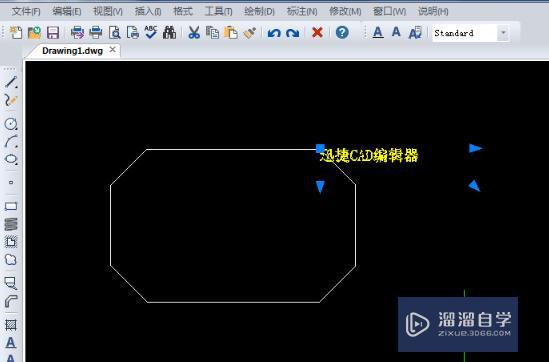Open the 视图(V) menu
549x362 pixels.
107,12
